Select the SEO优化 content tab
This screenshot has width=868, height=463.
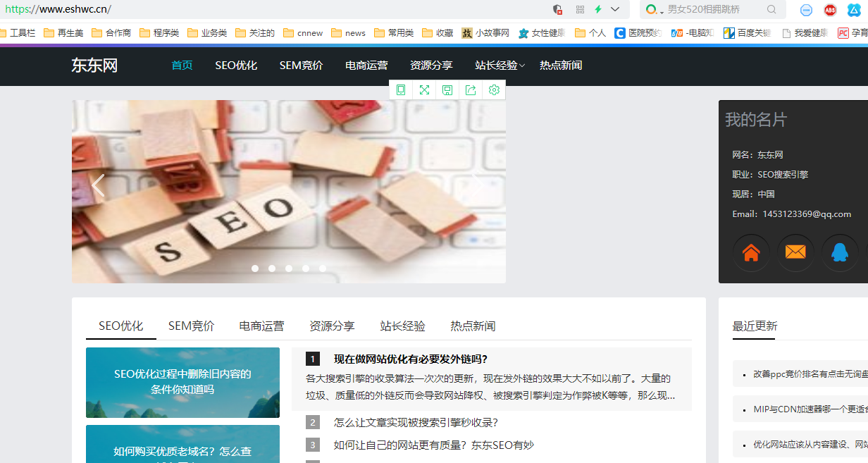(x=121, y=326)
